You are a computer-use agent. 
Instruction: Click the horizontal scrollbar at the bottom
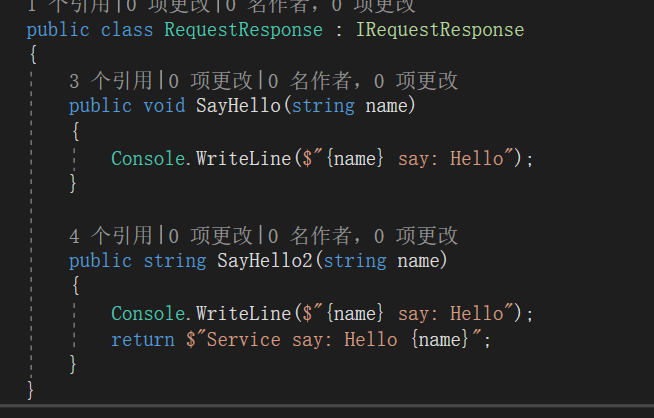pos(327,410)
